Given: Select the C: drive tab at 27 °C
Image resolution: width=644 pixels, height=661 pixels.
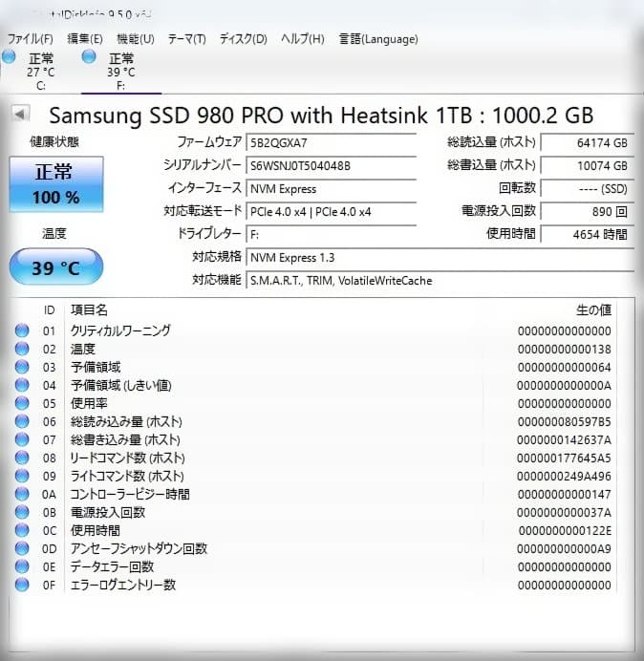Looking at the screenshot, I should point(40,72).
